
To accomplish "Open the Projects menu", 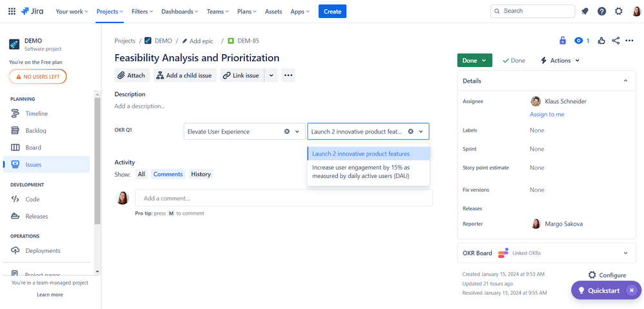I will (110, 12).
